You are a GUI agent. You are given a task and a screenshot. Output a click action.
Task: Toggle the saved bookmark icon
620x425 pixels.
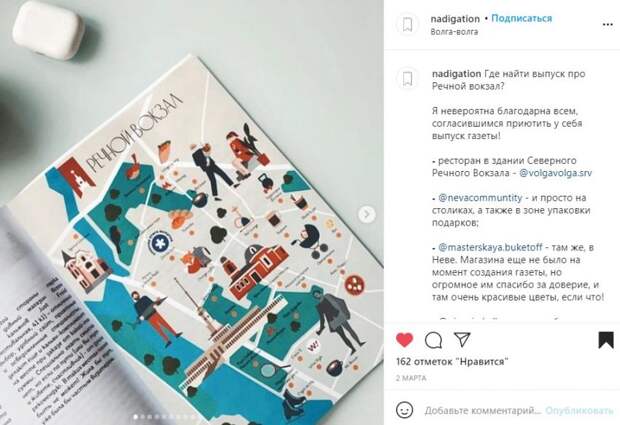pyautogui.click(x=605, y=340)
